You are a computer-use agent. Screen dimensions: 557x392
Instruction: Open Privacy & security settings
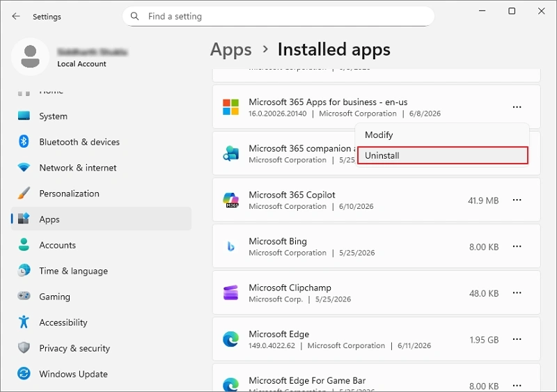pos(101,348)
